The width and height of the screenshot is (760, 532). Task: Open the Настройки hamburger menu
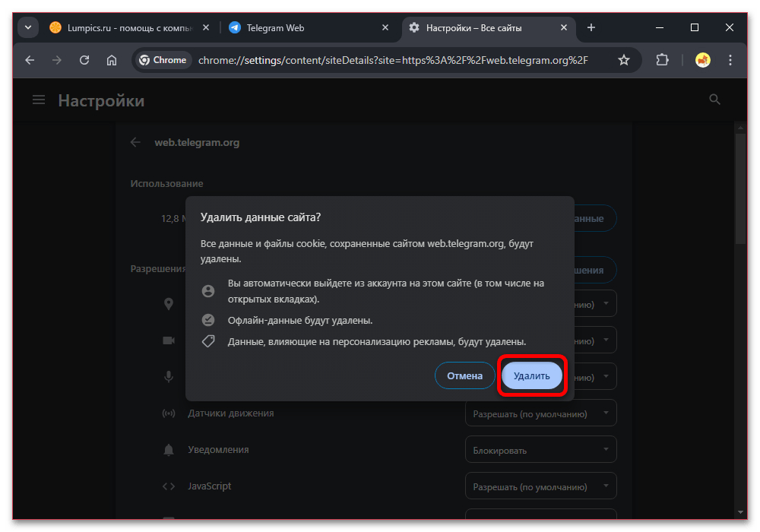click(x=40, y=100)
